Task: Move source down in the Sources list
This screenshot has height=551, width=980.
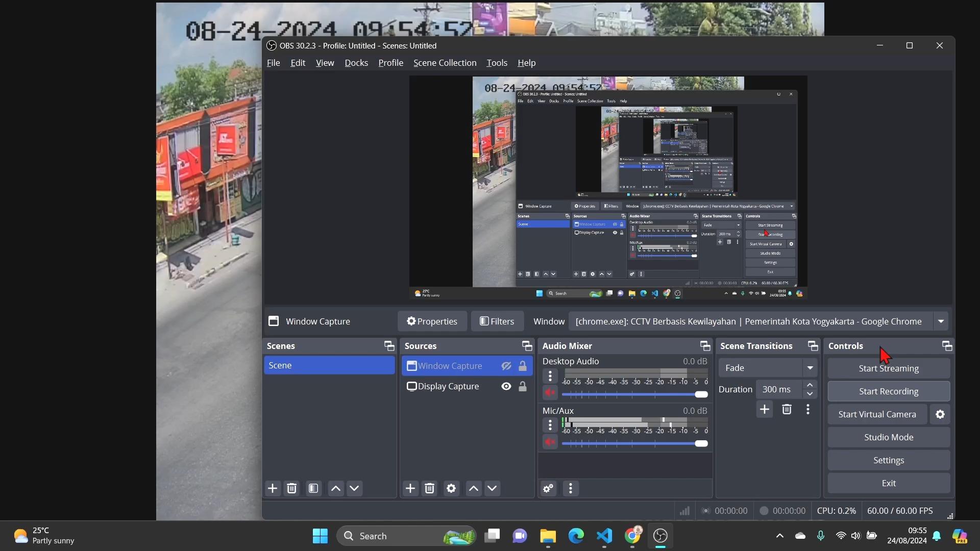Action: 493,489
